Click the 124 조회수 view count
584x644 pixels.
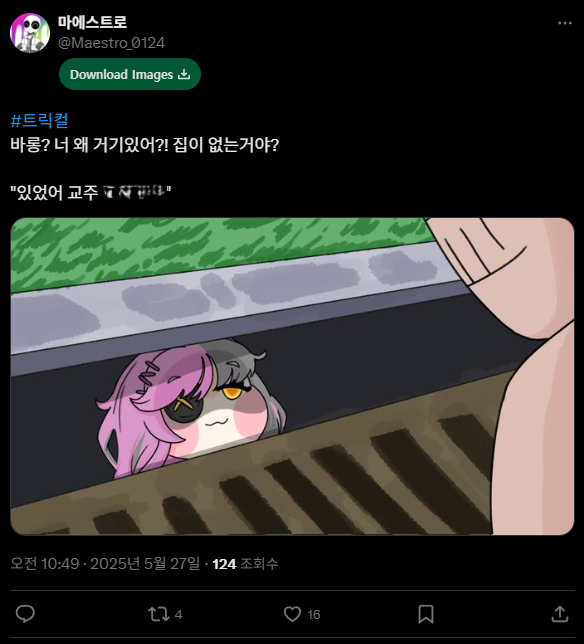click(x=245, y=564)
